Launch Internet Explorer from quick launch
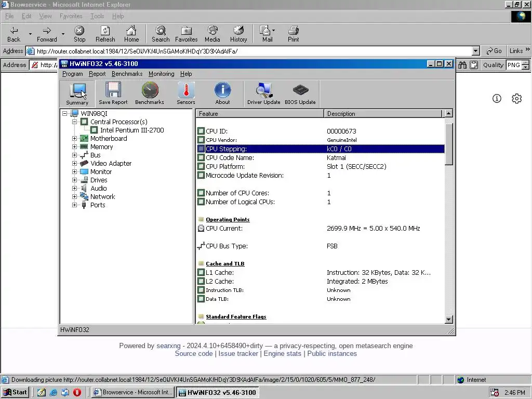 click(x=54, y=392)
